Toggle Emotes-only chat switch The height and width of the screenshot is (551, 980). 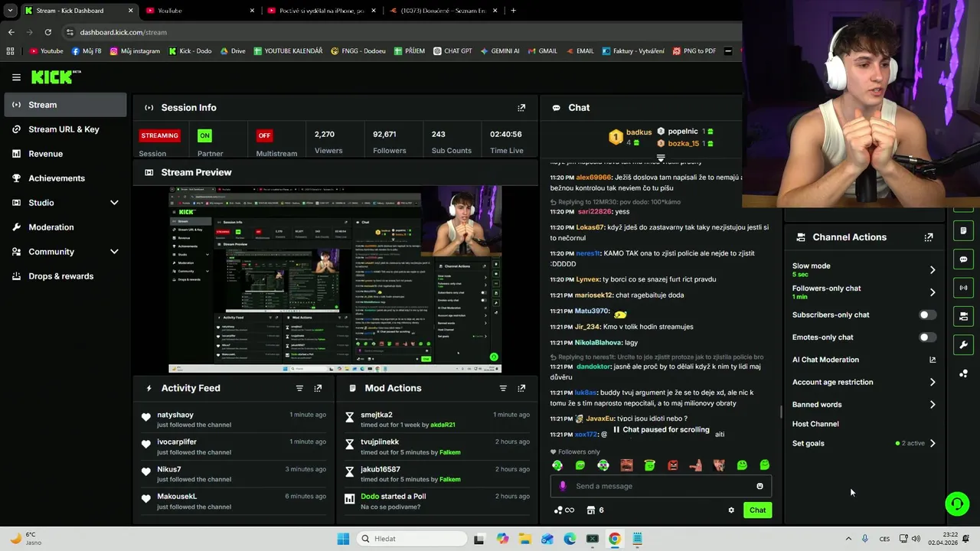click(x=927, y=337)
